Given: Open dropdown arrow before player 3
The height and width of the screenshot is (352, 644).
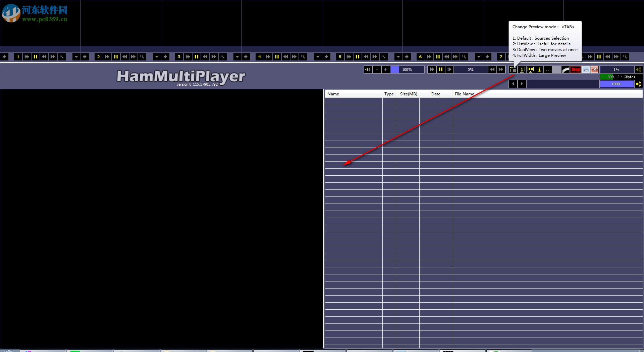Looking at the screenshot, I should point(157,57).
